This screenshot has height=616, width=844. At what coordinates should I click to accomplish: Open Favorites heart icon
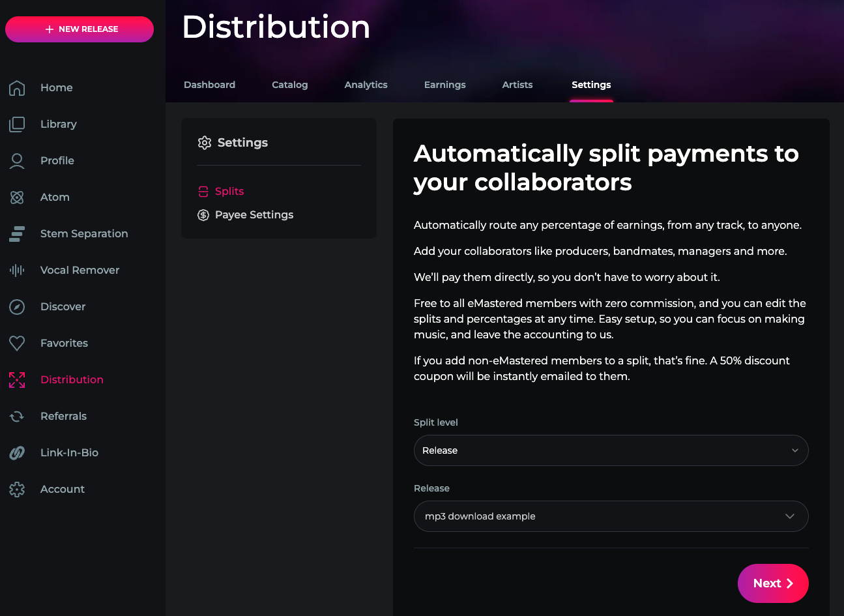click(17, 344)
